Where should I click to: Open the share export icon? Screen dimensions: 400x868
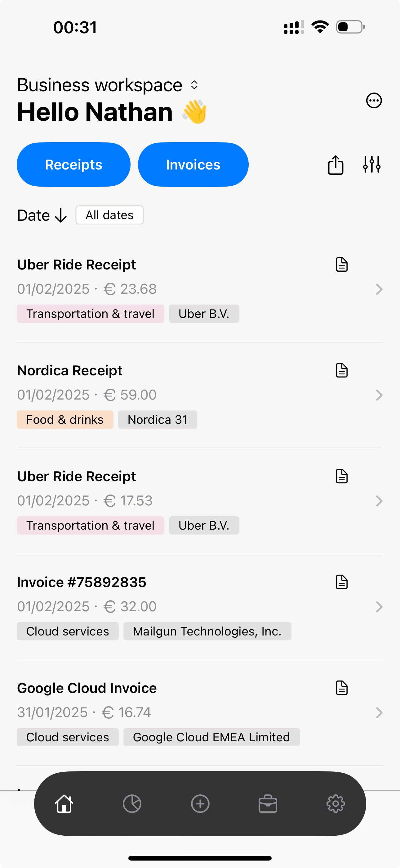336,165
